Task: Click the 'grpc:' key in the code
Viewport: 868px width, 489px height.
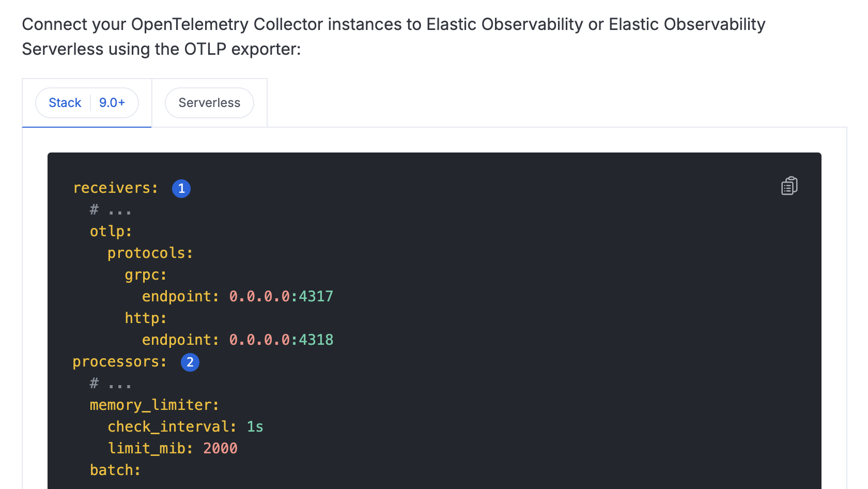Action: tap(146, 275)
